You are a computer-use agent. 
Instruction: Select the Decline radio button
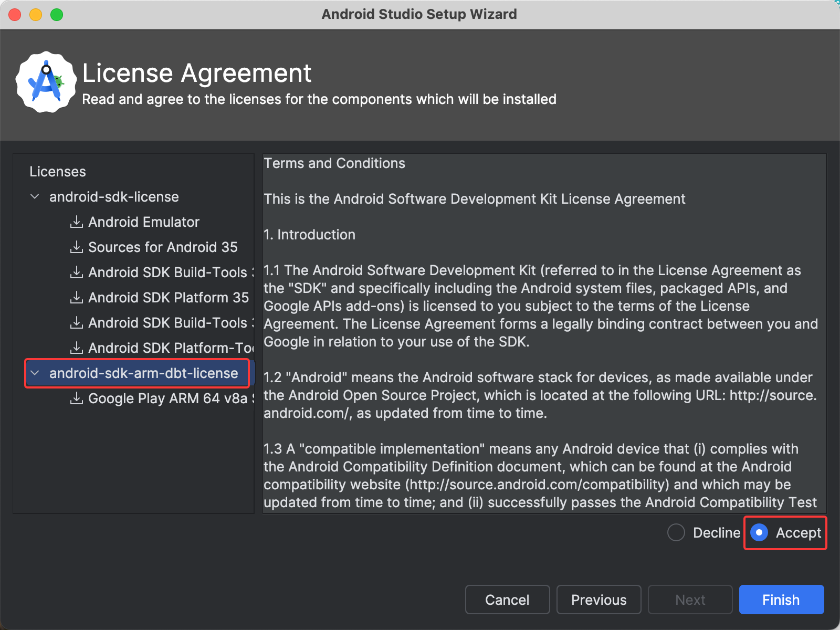(x=676, y=532)
